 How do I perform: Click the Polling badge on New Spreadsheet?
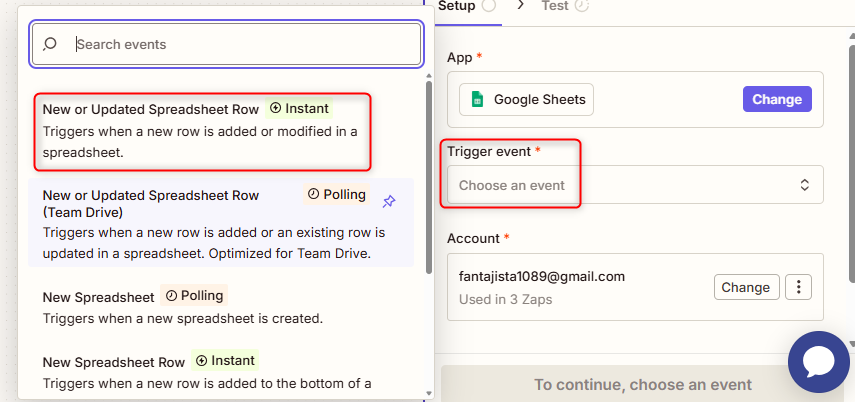[x=195, y=296]
